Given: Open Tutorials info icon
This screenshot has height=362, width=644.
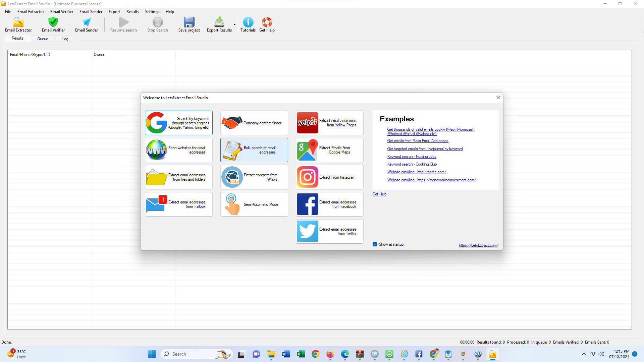Looking at the screenshot, I should point(248,22).
